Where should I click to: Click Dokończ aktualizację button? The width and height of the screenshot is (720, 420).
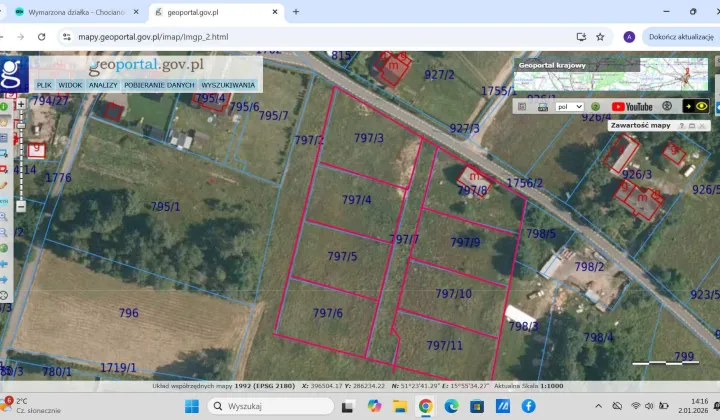[x=681, y=37]
